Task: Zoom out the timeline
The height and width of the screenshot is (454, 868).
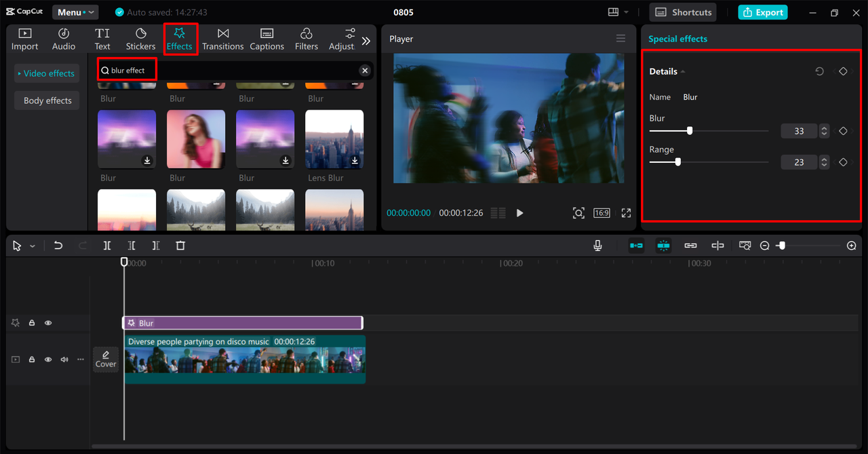Action: pos(765,246)
